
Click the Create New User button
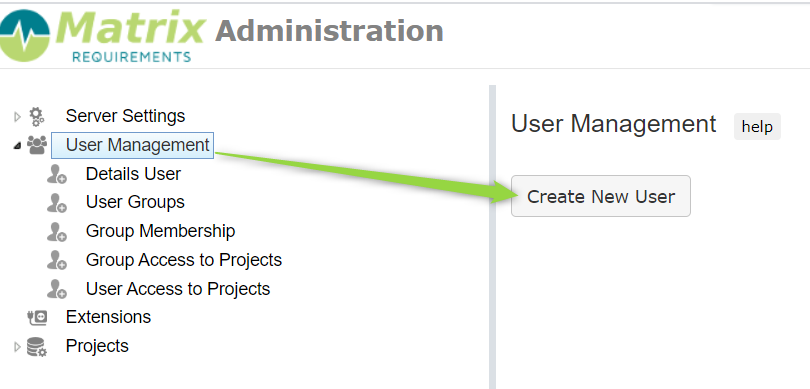pos(601,196)
